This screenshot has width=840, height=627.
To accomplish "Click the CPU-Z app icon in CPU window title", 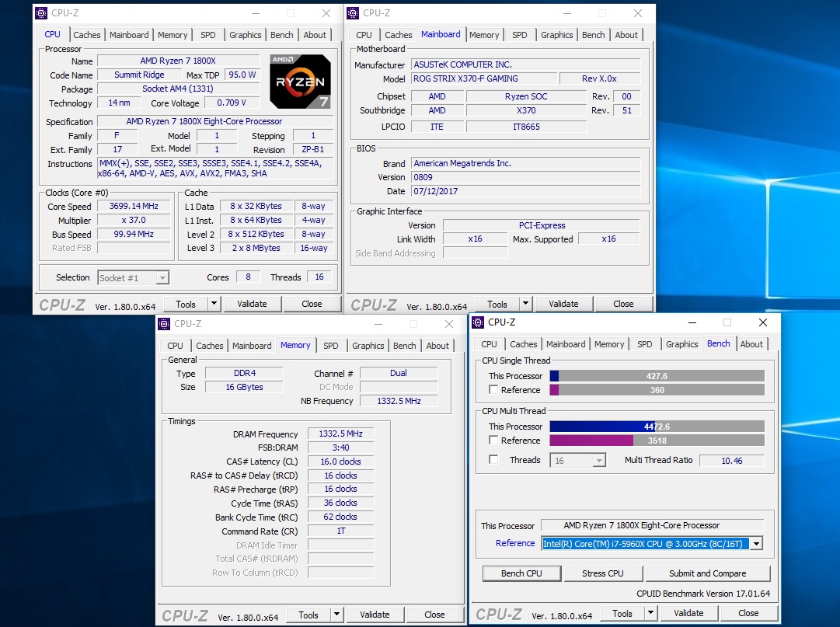I will tap(41, 13).
